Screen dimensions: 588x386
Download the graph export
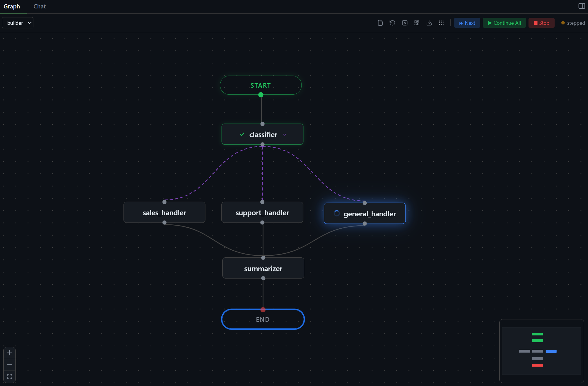[x=429, y=23]
